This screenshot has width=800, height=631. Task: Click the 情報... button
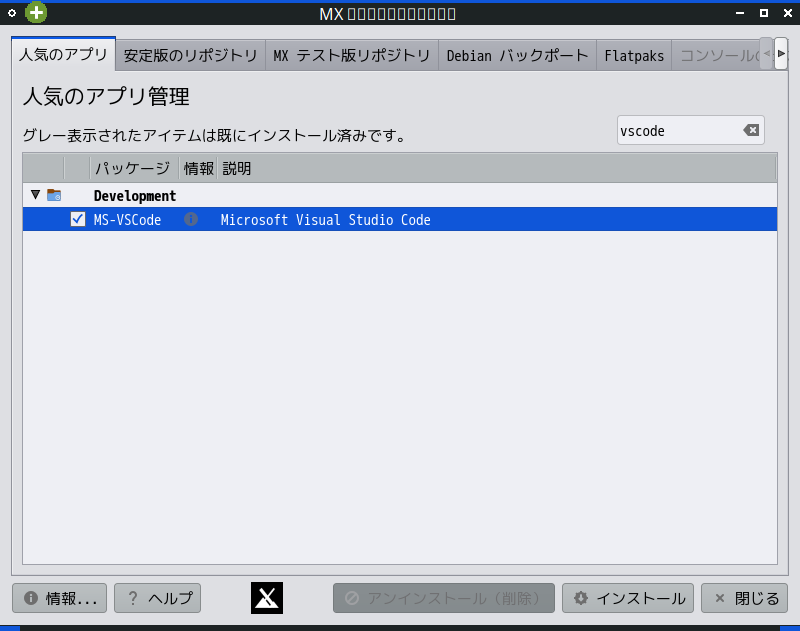point(60,598)
